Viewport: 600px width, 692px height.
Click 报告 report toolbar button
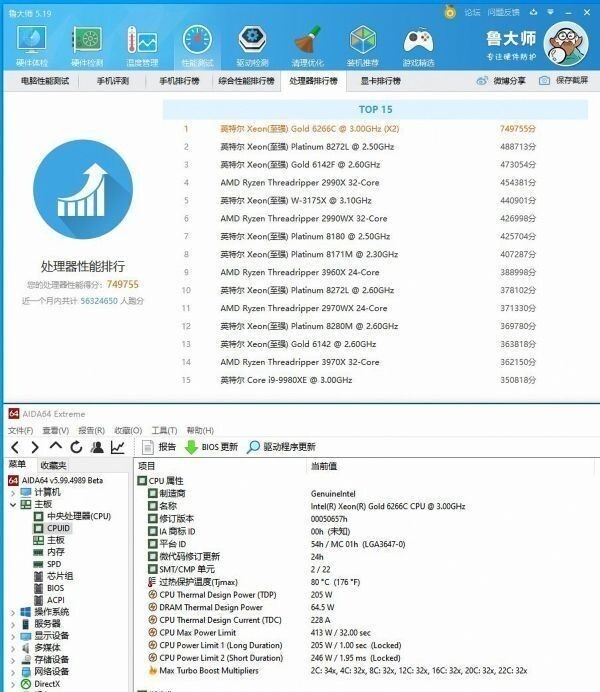tap(159, 447)
